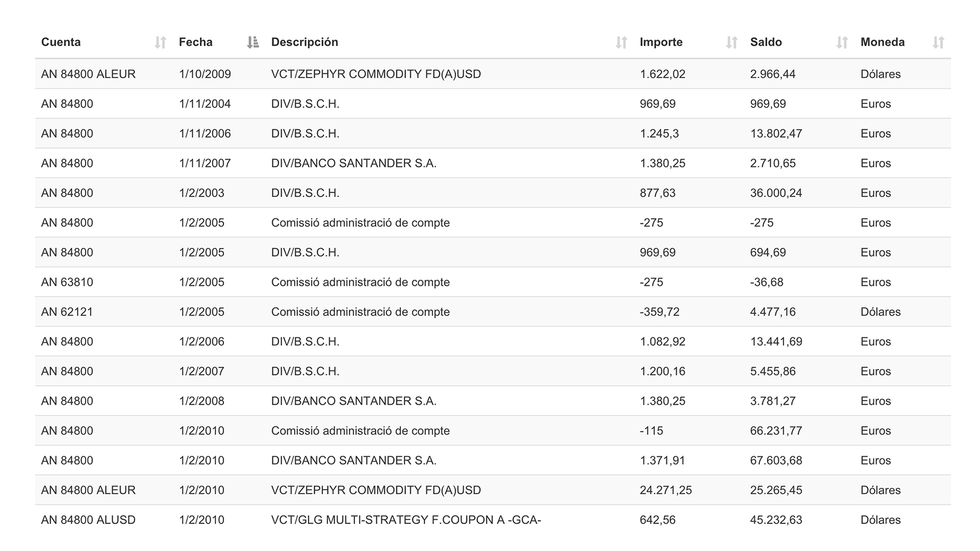
Task: Toggle the Fecha column sort icon
Action: pos(253,42)
